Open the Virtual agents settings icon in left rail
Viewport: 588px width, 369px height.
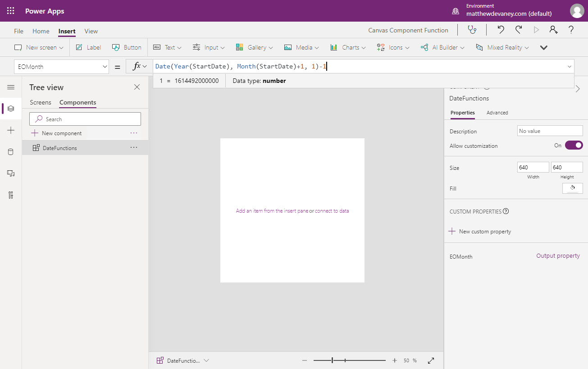(x=11, y=195)
